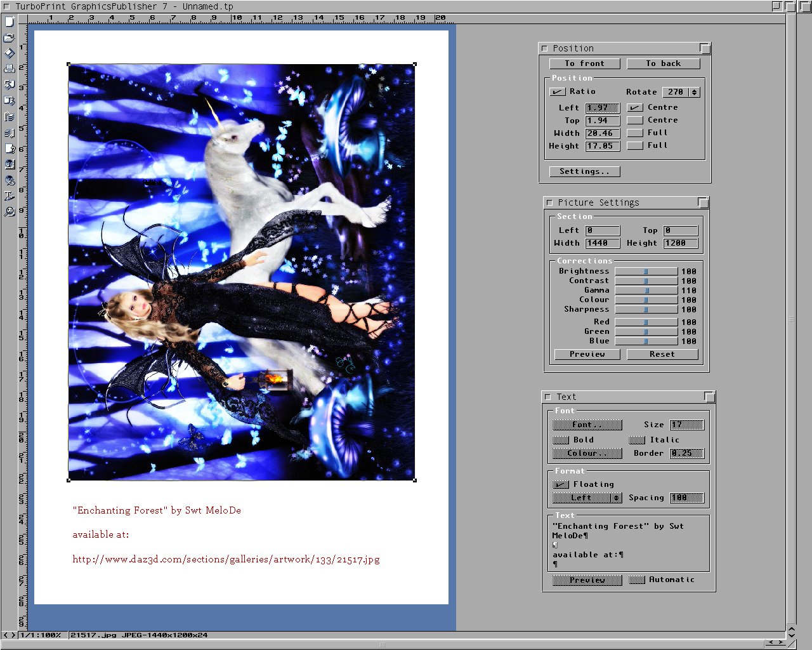
Task: Click the Text panel zoom gadget
Action: click(710, 397)
